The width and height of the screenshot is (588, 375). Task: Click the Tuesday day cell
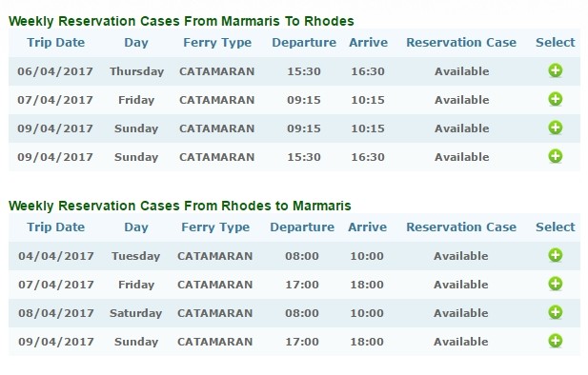click(135, 256)
